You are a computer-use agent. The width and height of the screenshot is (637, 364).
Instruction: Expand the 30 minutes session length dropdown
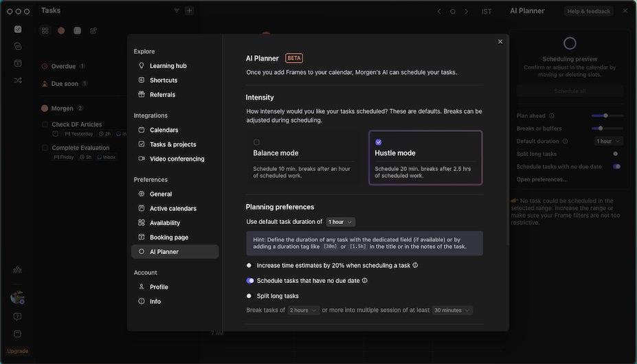(x=452, y=310)
